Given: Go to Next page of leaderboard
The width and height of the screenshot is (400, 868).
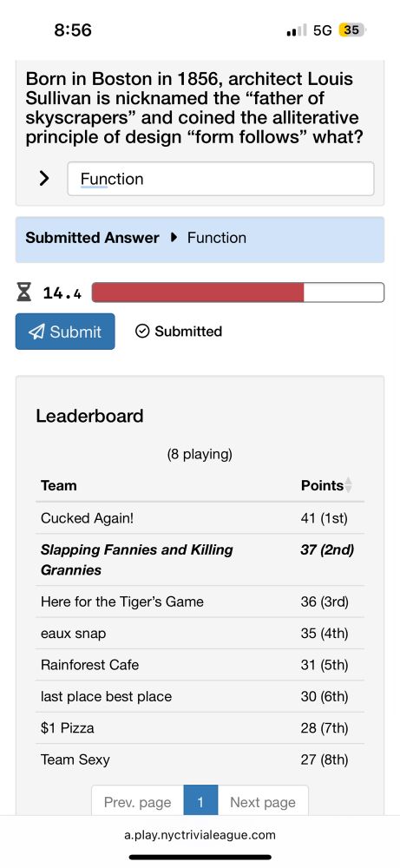Looking at the screenshot, I should (x=263, y=801).
